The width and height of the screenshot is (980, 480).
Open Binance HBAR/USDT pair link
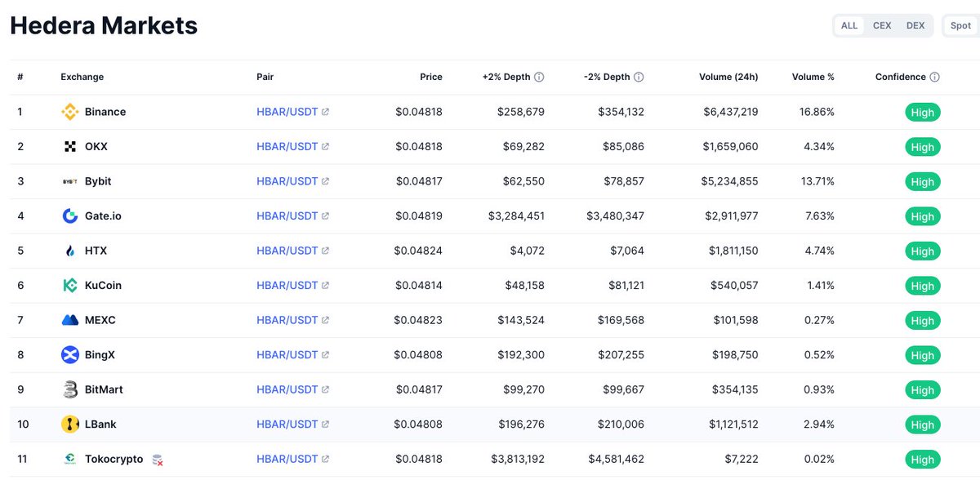pos(287,112)
